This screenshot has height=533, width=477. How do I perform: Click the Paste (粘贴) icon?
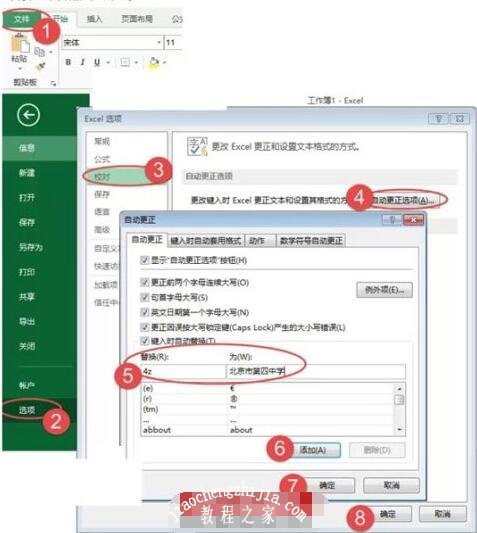coord(19,44)
